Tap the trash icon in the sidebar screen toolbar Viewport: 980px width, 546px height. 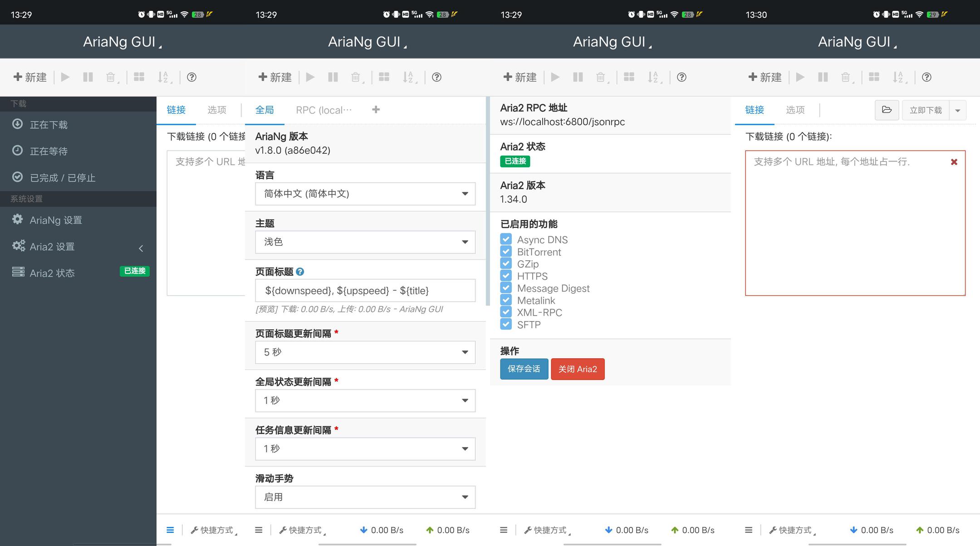pyautogui.click(x=111, y=77)
